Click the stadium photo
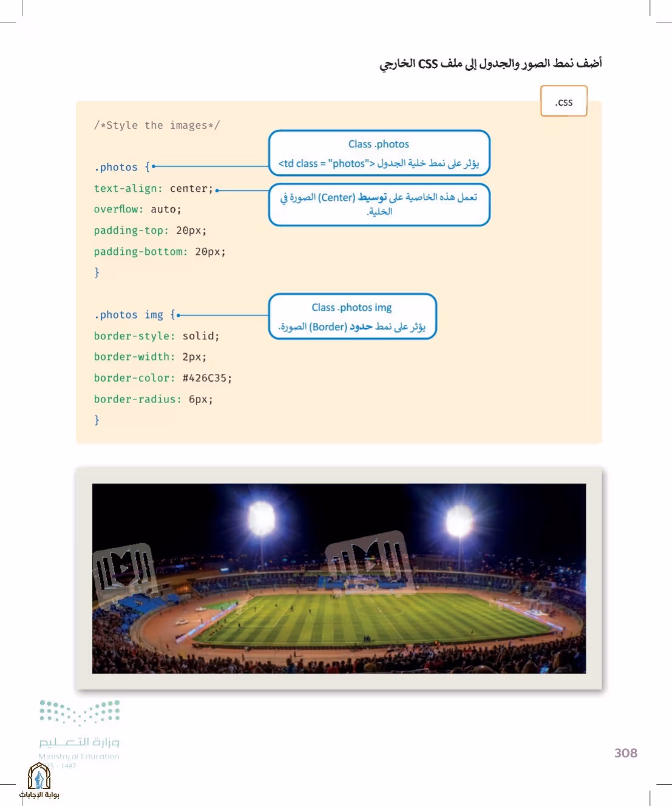The width and height of the screenshot is (672, 806). [339, 578]
